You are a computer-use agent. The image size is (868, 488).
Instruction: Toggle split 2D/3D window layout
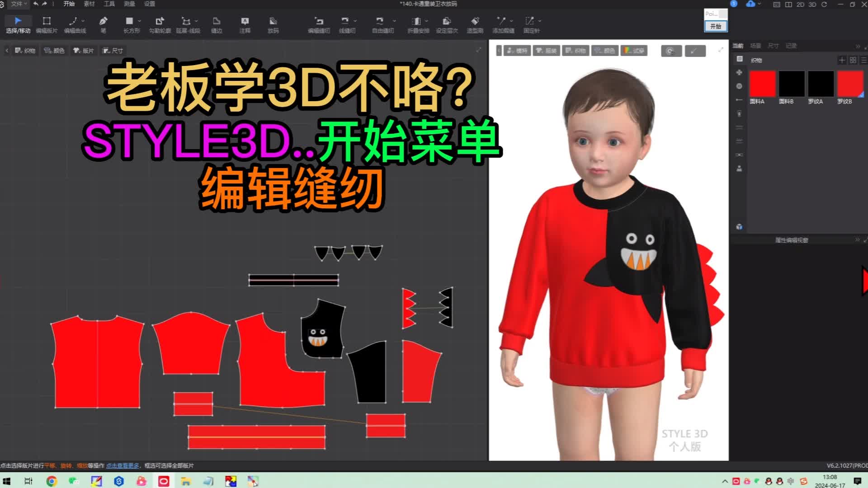(788, 4)
